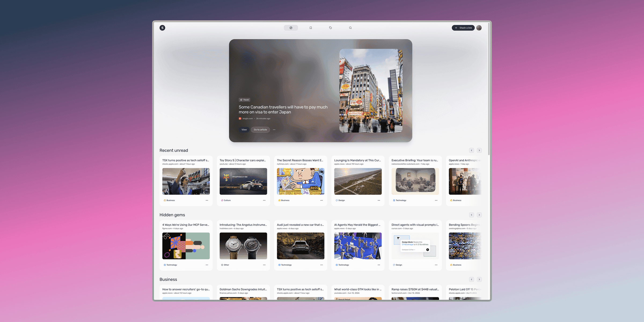Click Business tag on TSX turns positive card
The height and width of the screenshot is (322, 644).
point(169,200)
